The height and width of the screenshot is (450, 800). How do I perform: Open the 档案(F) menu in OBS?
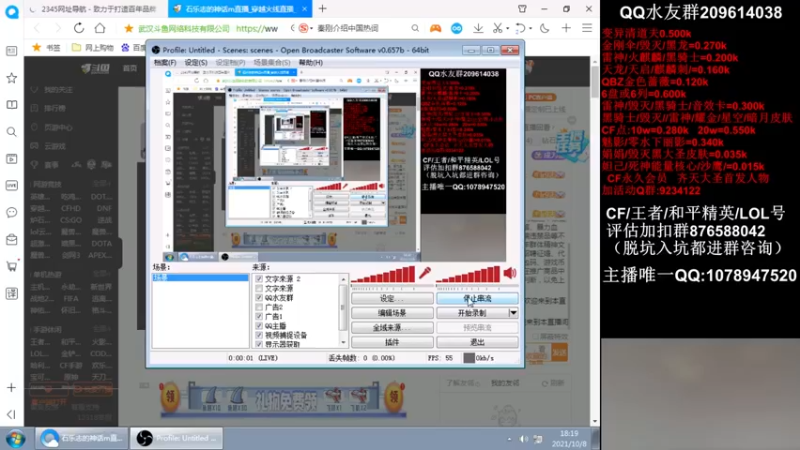pyautogui.click(x=165, y=63)
